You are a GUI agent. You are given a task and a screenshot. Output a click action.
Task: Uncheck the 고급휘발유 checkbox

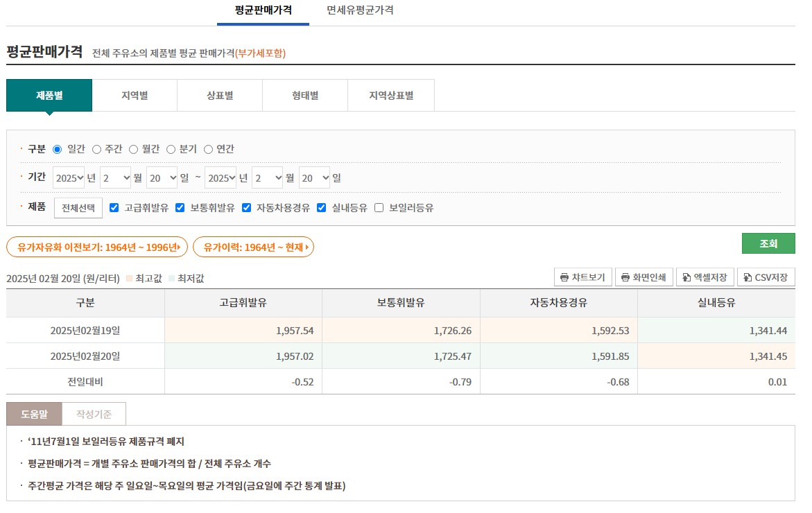click(x=114, y=207)
